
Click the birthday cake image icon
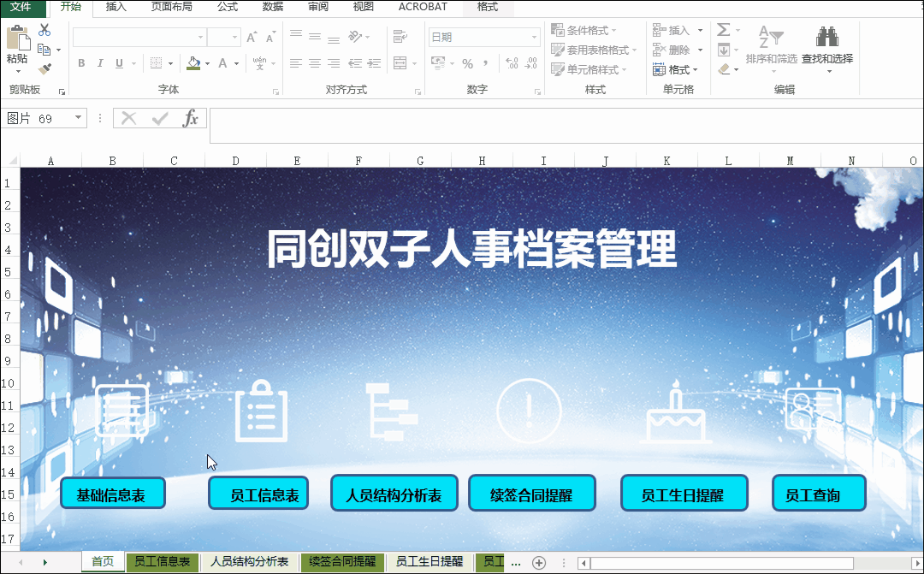coord(676,413)
